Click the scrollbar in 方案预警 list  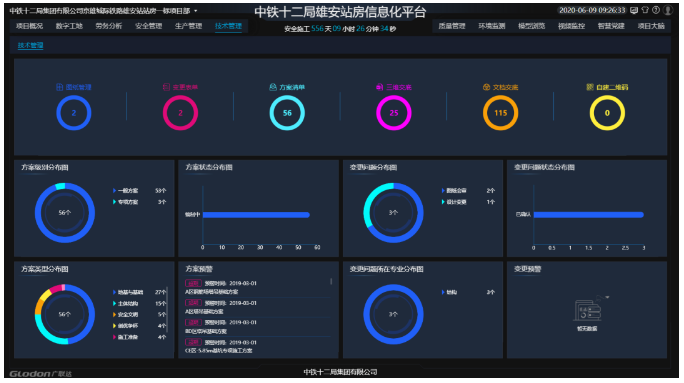coord(331,282)
